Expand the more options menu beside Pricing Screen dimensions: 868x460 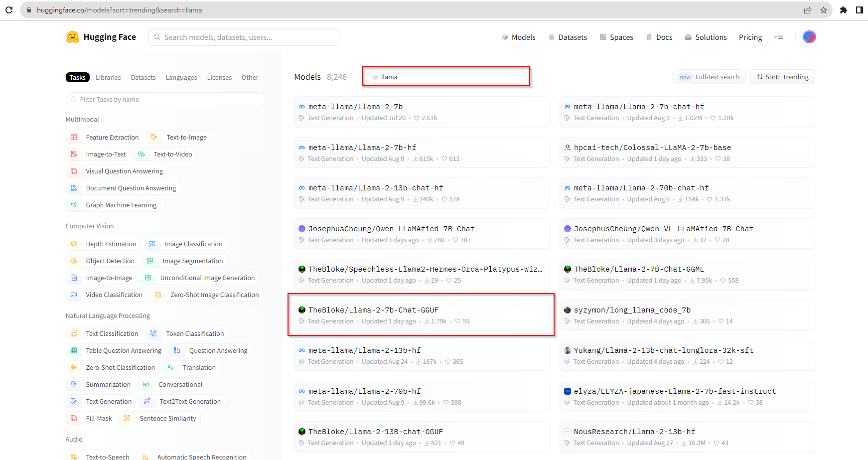click(779, 37)
